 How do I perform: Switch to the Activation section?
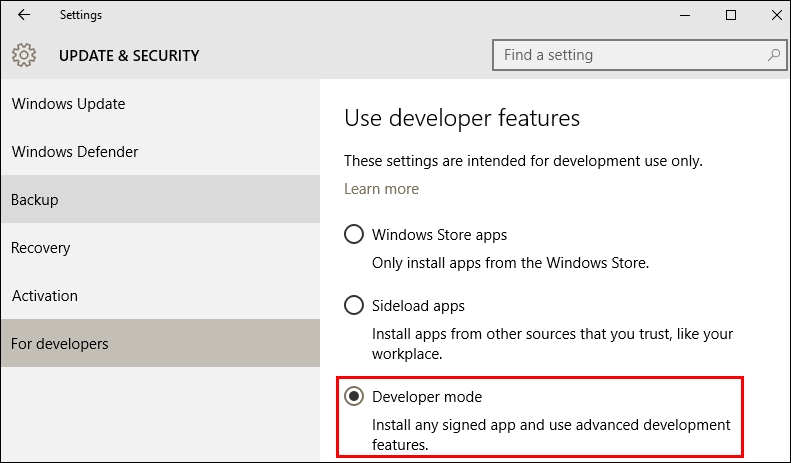click(45, 296)
